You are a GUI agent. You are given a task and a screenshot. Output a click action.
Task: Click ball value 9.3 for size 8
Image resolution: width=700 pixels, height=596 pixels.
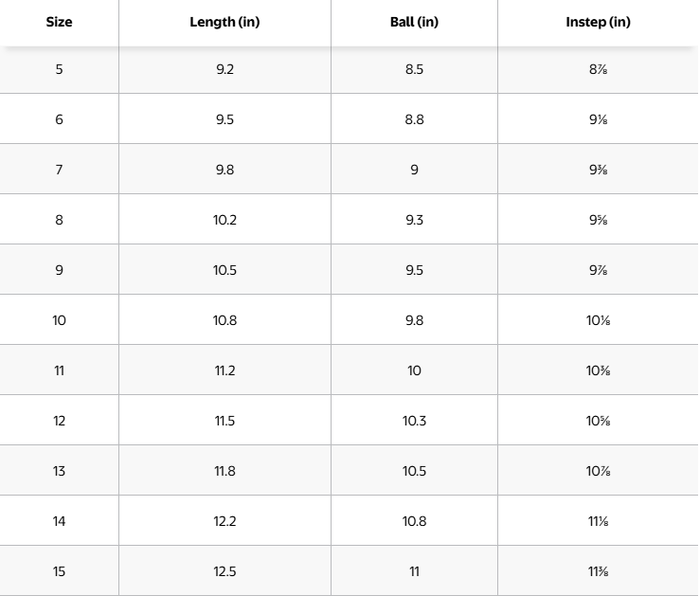414,220
